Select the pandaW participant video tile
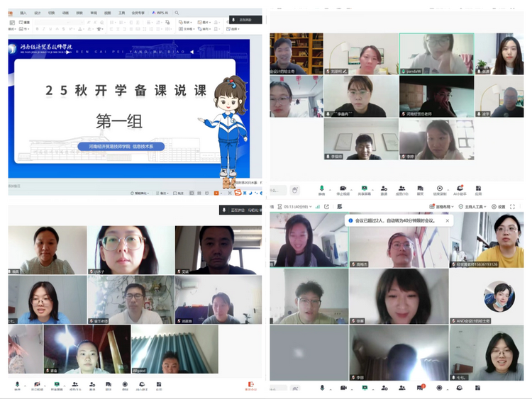Viewport: 532px width, 399px height. pyautogui.click(x=436, y=54)
